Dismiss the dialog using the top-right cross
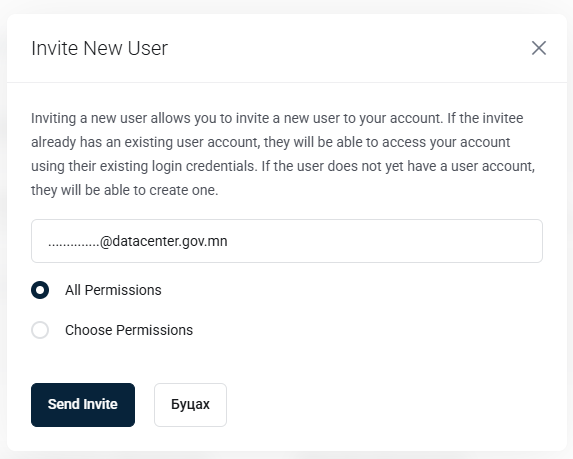573x459 pixels. point(539,48)
